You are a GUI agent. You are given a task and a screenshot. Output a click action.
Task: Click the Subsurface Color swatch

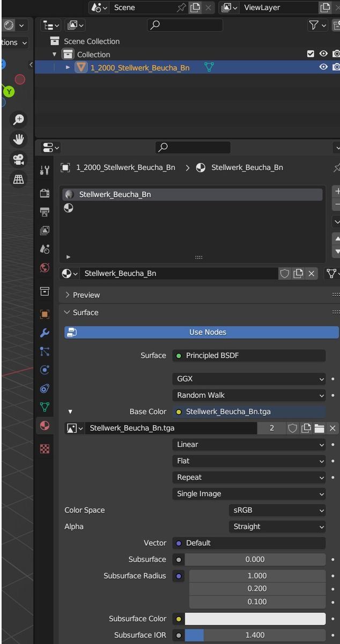255,619
